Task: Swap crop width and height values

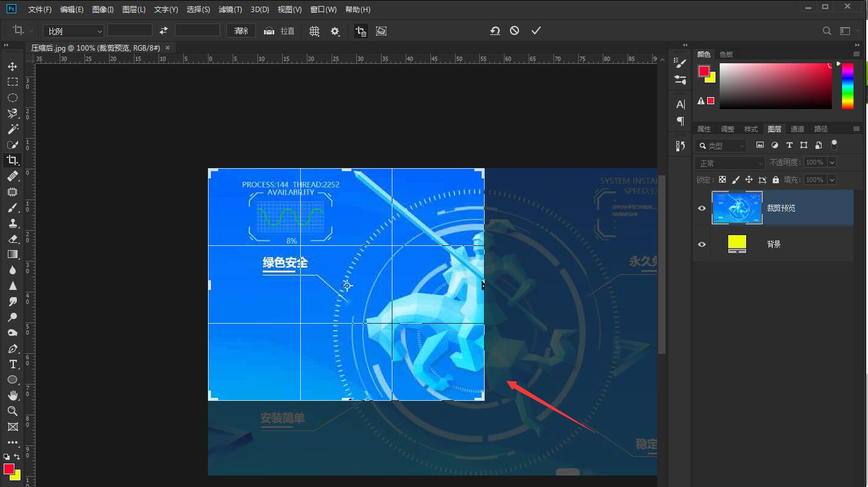Action: [163, 31]
